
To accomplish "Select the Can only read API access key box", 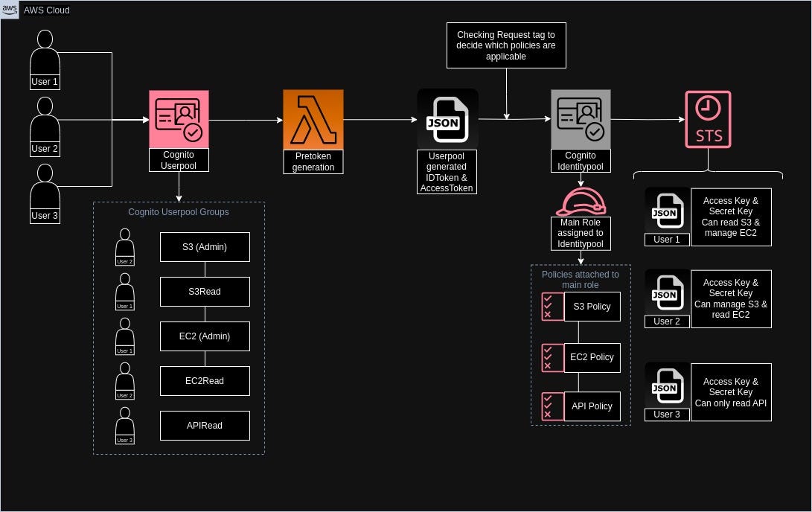I will click(731, 391).
